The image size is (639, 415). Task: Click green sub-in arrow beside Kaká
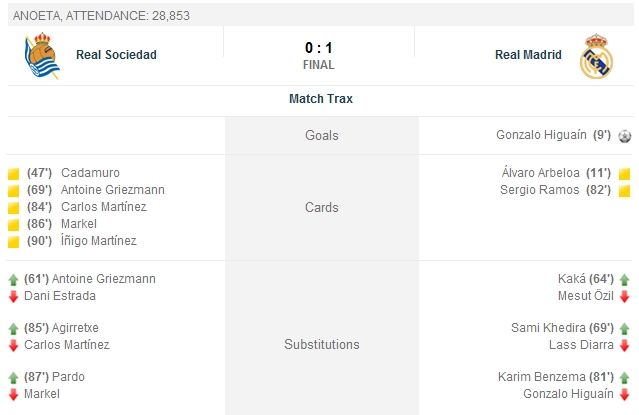624,280
